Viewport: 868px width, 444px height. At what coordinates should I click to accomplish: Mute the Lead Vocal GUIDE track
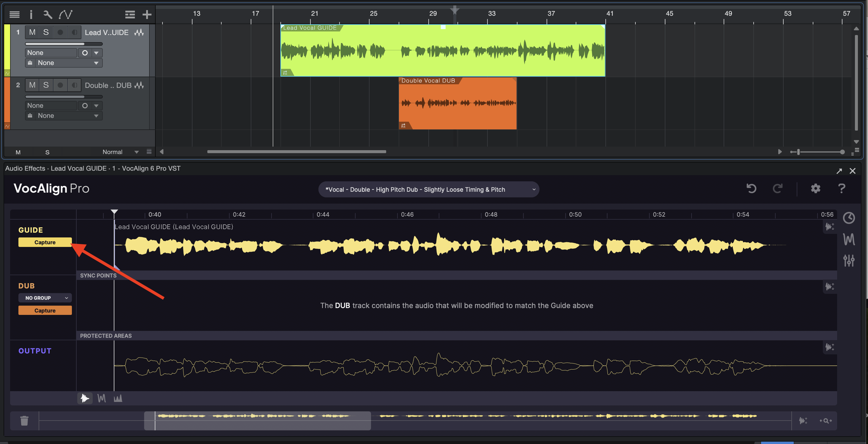32,32
